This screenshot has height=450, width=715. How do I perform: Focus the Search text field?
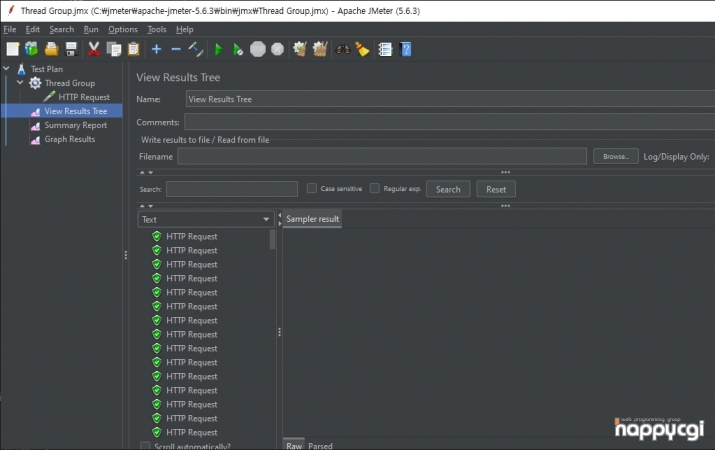tap(232, 189)
